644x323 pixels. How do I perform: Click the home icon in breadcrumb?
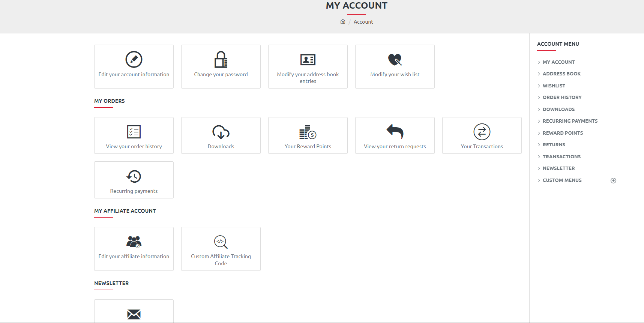pos(343,22)
